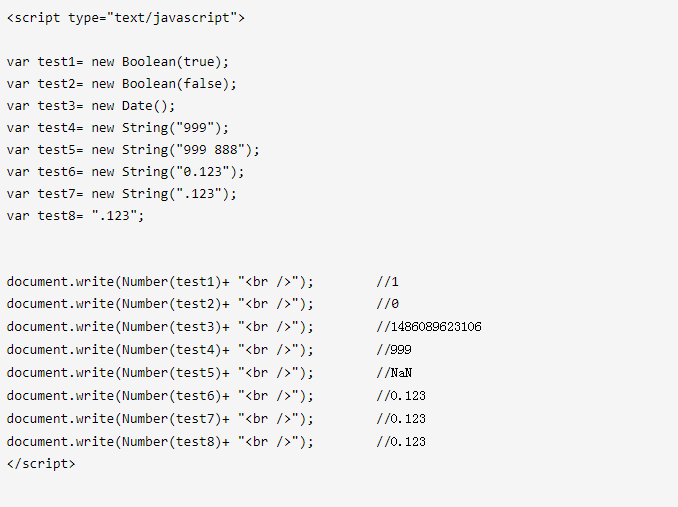Click the var test2 Boolean(false) declaration

pos(122,83)
